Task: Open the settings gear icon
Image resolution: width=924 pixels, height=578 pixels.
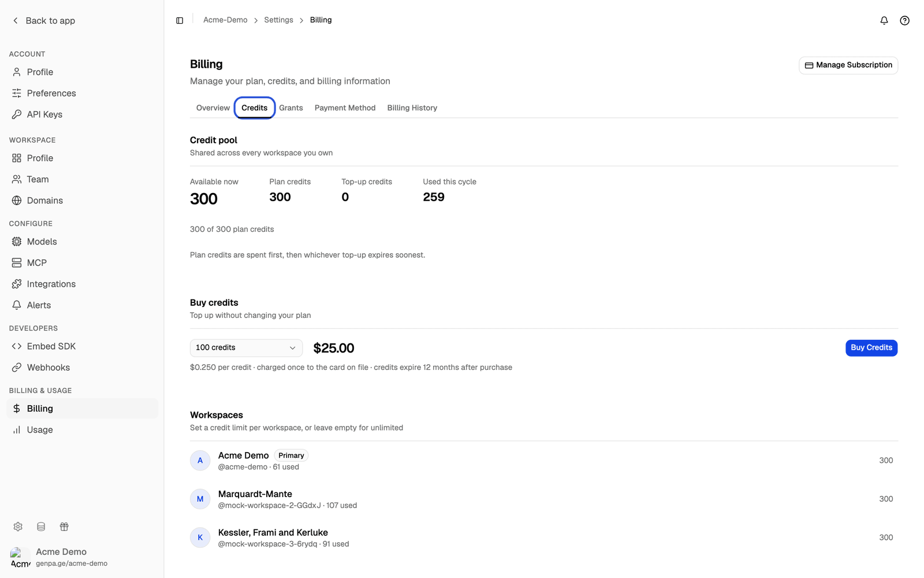Action: click(x=18, y=527)
